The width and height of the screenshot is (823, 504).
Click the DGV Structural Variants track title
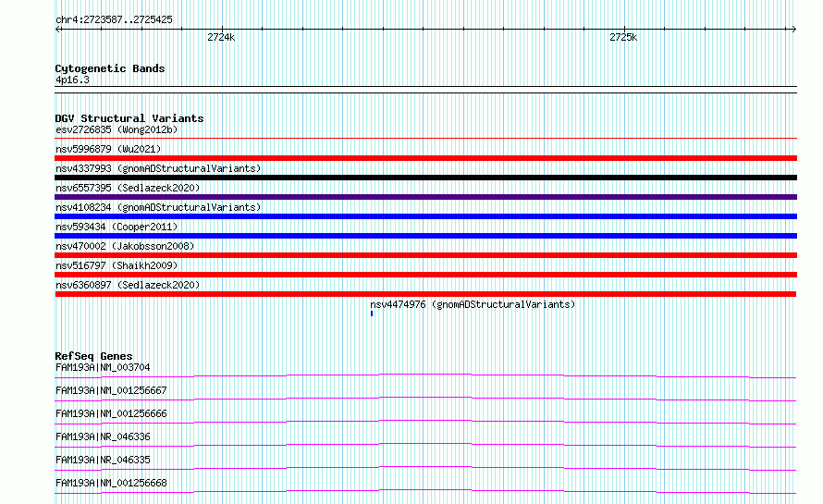pos(129,118)
